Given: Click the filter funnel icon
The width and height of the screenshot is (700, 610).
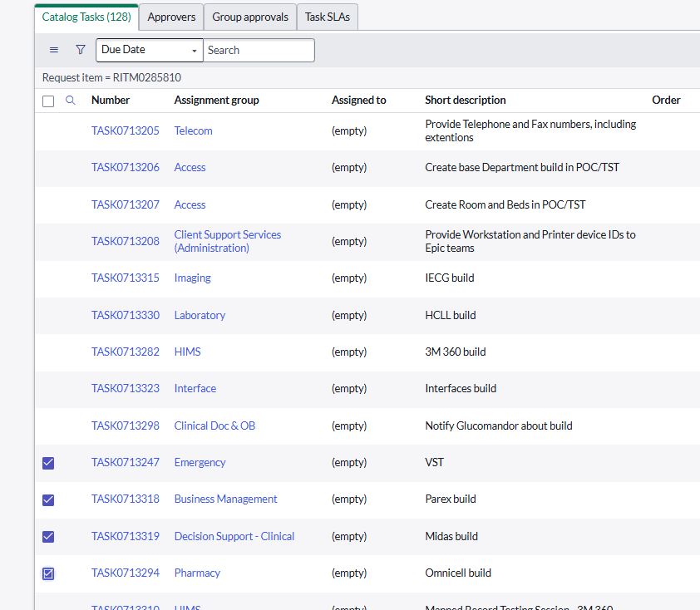Looking at the screenshot, I should click(x=81, y=50).
